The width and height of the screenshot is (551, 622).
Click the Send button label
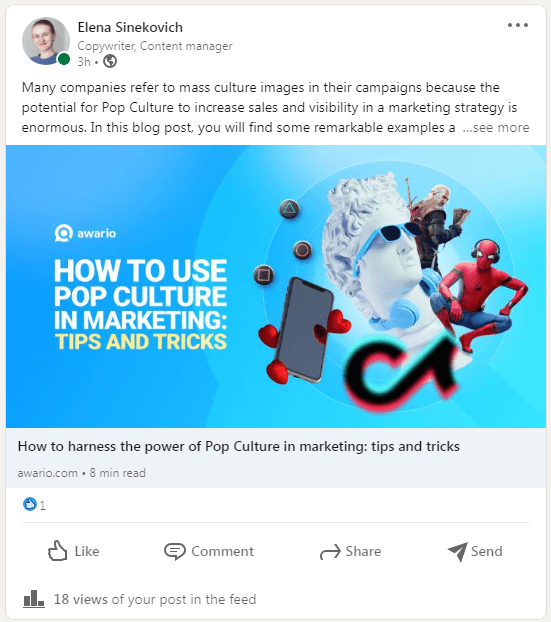(487, 551)
